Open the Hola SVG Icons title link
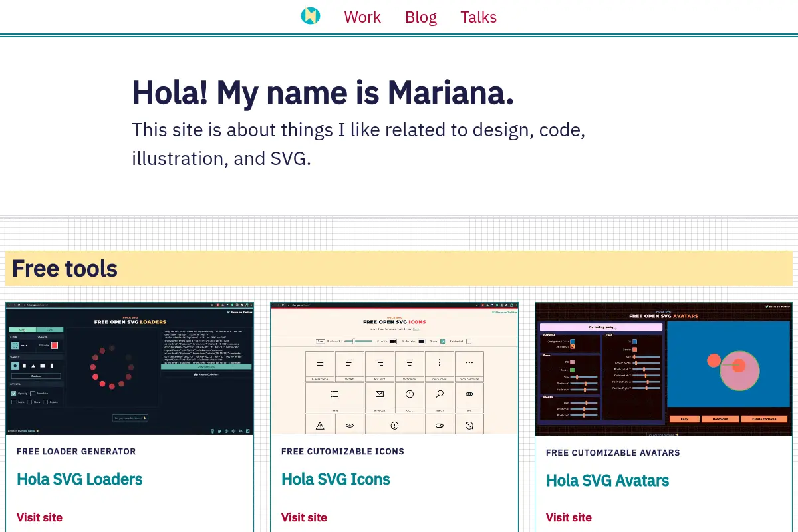The image size is (798, 532). coord(336,479)
